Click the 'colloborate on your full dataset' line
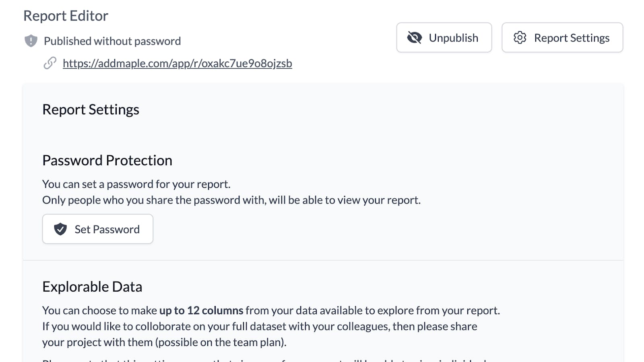The height and width of the screenshot is (362, 644). point(260,326)
